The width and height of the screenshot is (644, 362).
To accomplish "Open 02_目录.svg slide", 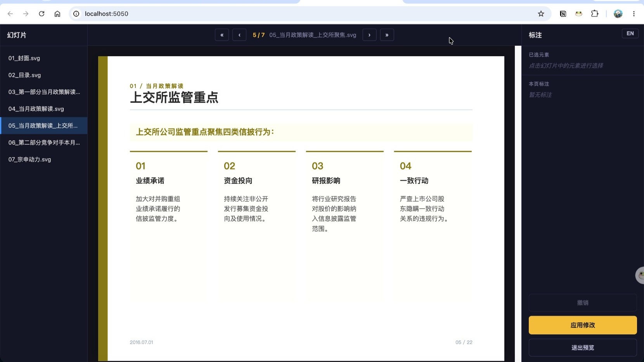I will click(x=43, y=75).
